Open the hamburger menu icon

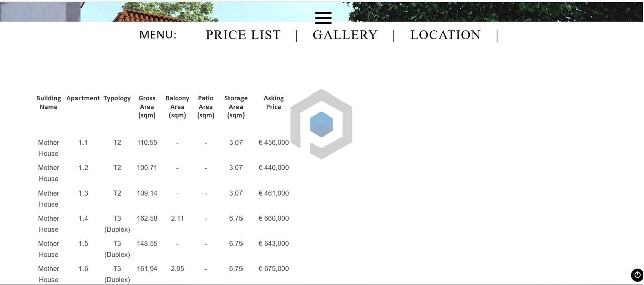[323, 18]
